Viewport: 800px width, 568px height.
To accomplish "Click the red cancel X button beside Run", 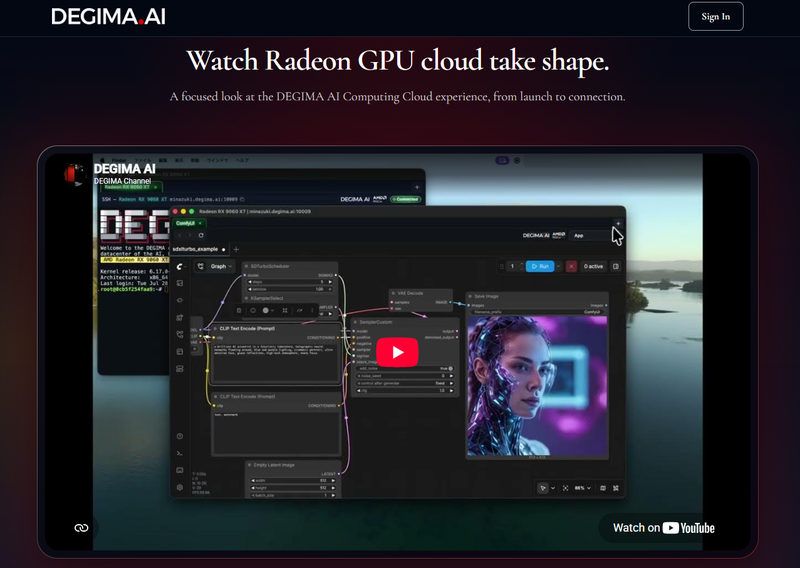I will (x=571, y=266).
